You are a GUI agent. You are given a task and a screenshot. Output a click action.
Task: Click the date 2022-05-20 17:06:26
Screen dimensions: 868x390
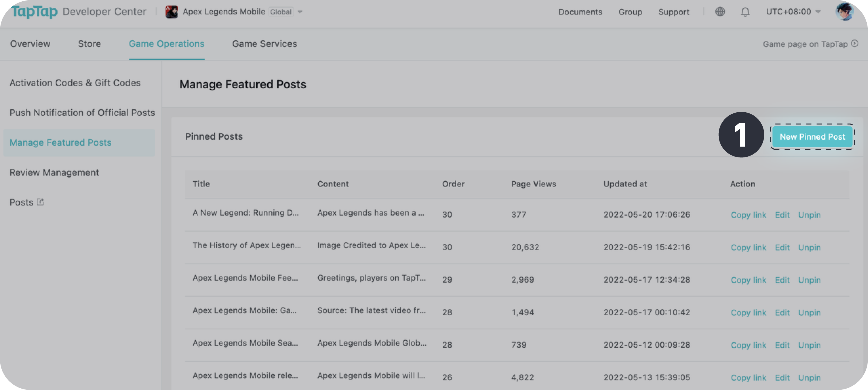(647, 215)
